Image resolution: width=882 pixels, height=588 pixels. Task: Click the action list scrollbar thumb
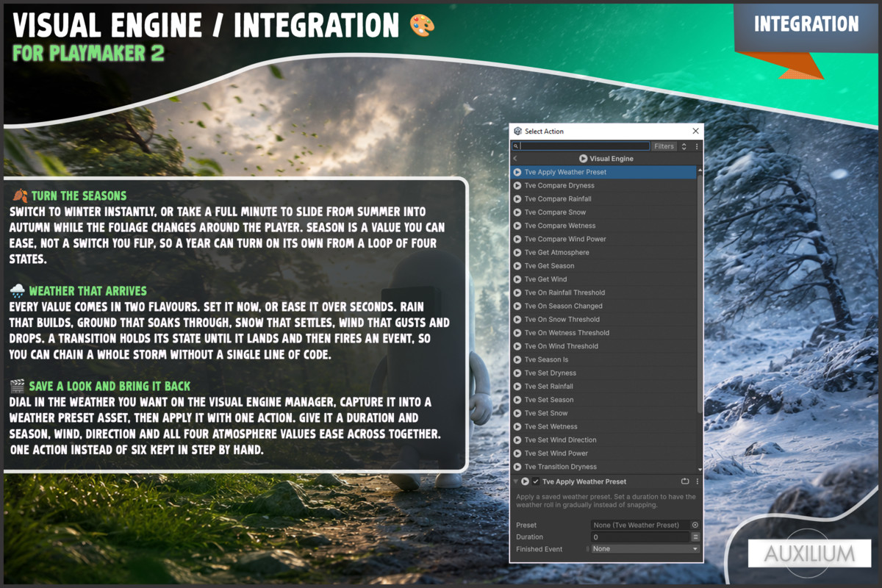point(700,293)
